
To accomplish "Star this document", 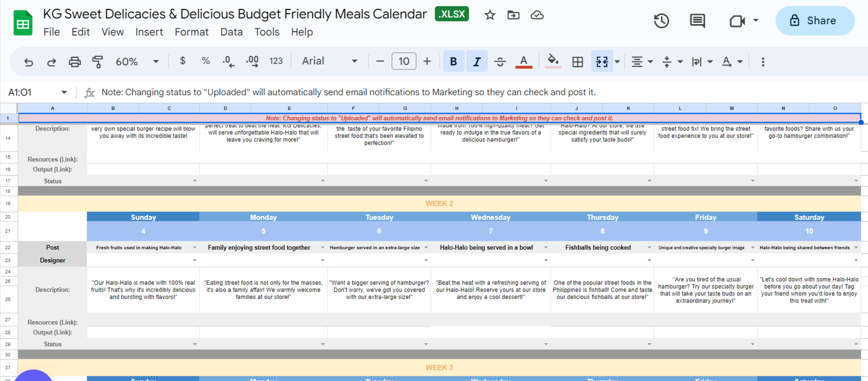I will pos(490,15).
